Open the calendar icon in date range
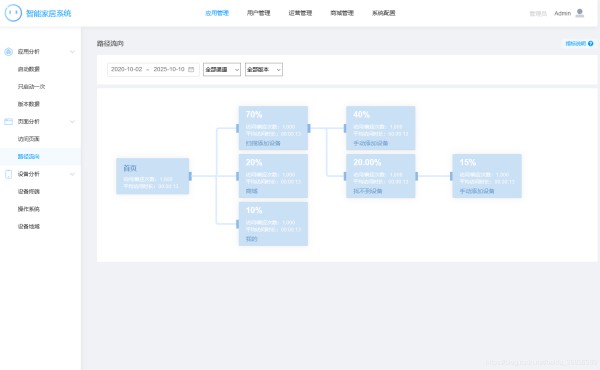 click(191, 69)
